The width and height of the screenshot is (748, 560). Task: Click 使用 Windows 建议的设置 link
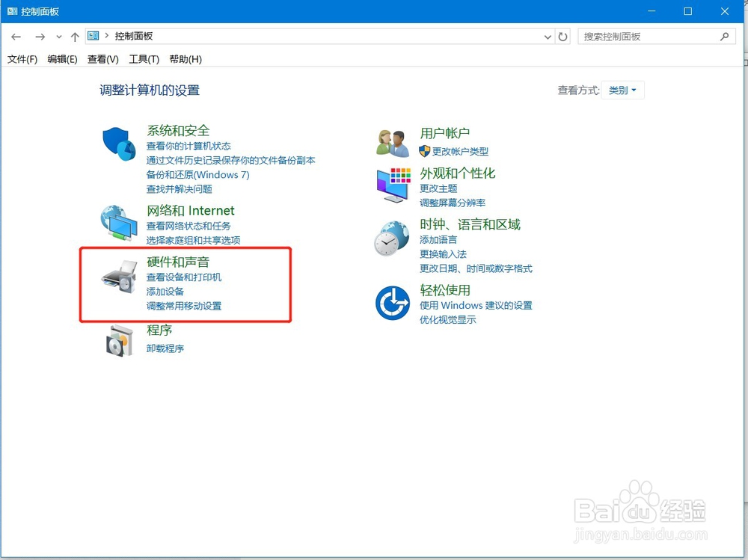(x=476, y=305)
